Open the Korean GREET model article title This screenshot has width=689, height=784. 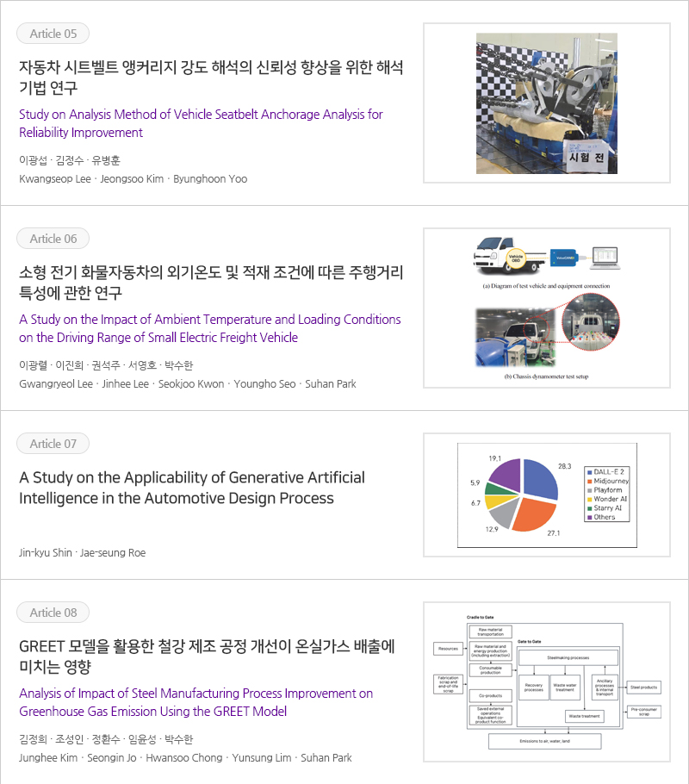(207, 656)
